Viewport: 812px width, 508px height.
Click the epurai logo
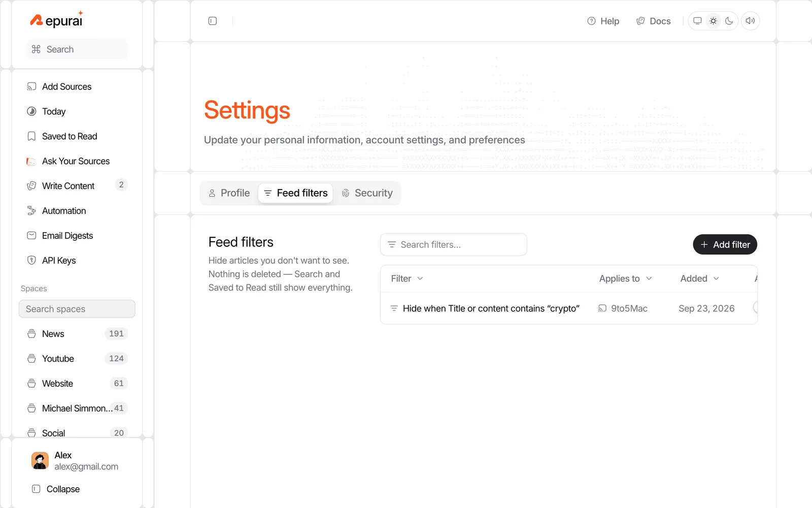click(56, 20)
